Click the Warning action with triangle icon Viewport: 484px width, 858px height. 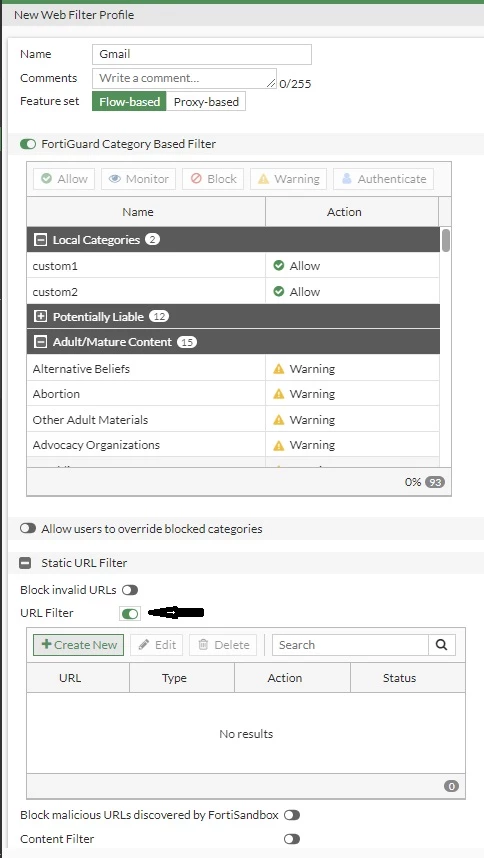[288, 179]
